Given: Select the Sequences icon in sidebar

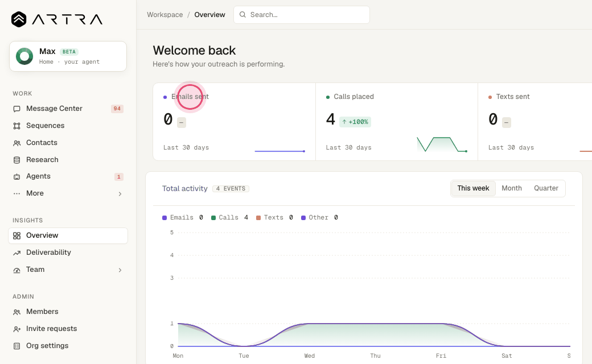Looking at the screenshot, I should 17,126.
